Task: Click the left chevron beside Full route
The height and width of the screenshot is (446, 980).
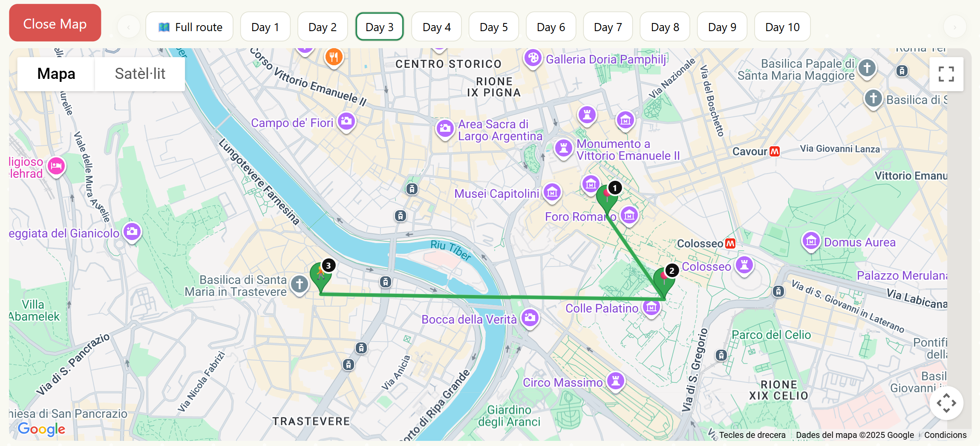Action: tap(129, 26)
